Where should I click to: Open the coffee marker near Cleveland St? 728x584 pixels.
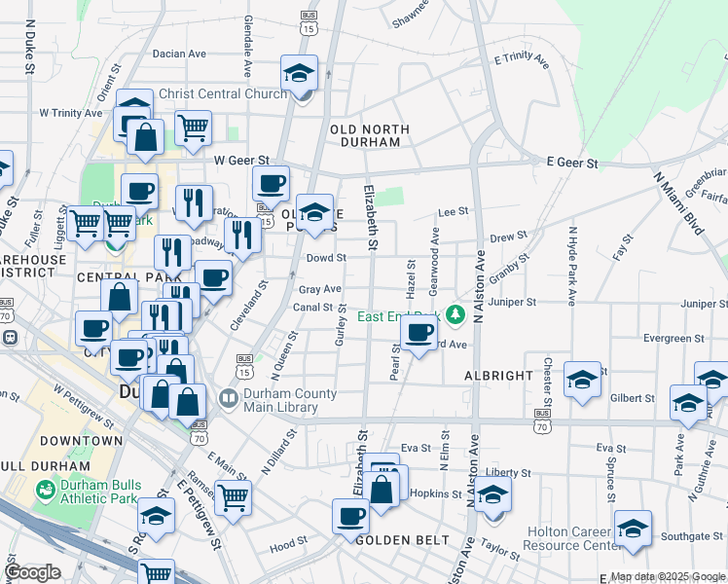pyautogui.click(x=213, y=278)
